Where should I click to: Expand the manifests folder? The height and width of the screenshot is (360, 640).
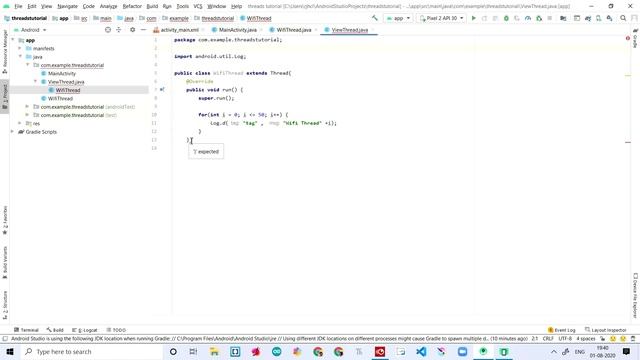[x=20, y=48]
